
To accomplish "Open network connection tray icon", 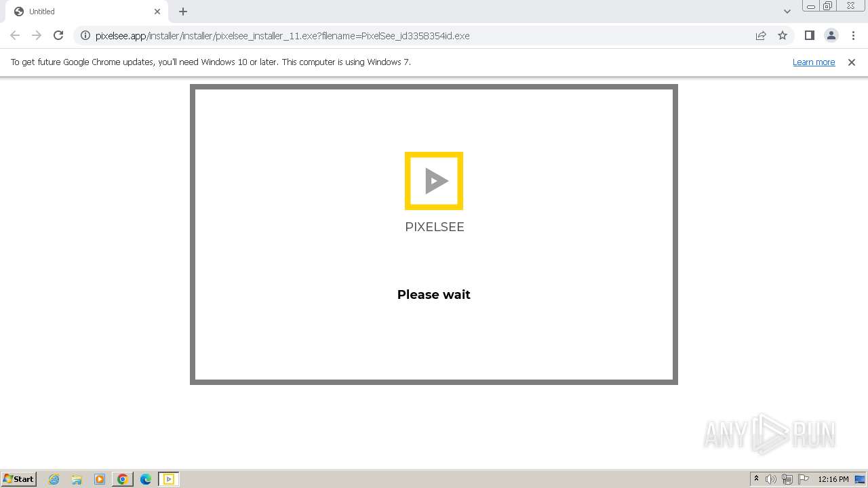I will point(787,479).
